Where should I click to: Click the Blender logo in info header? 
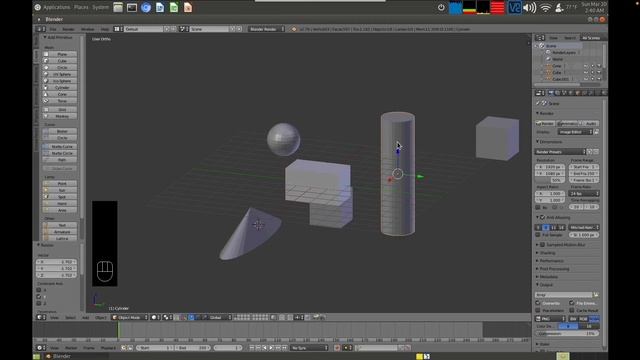[294, 29]
